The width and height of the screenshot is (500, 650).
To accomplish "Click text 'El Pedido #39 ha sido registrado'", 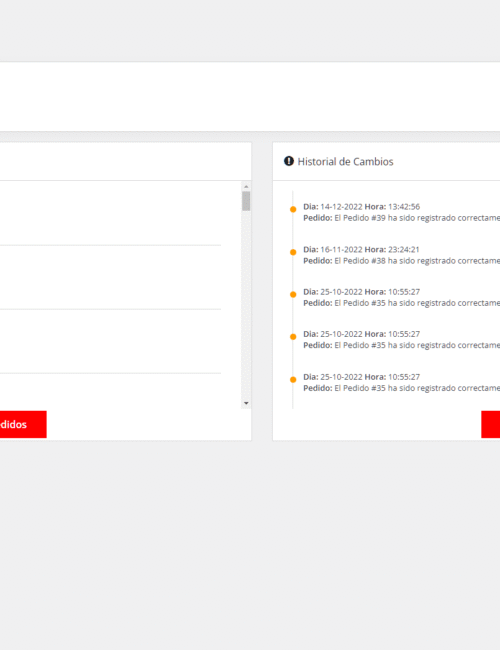I will click(395, 218).
